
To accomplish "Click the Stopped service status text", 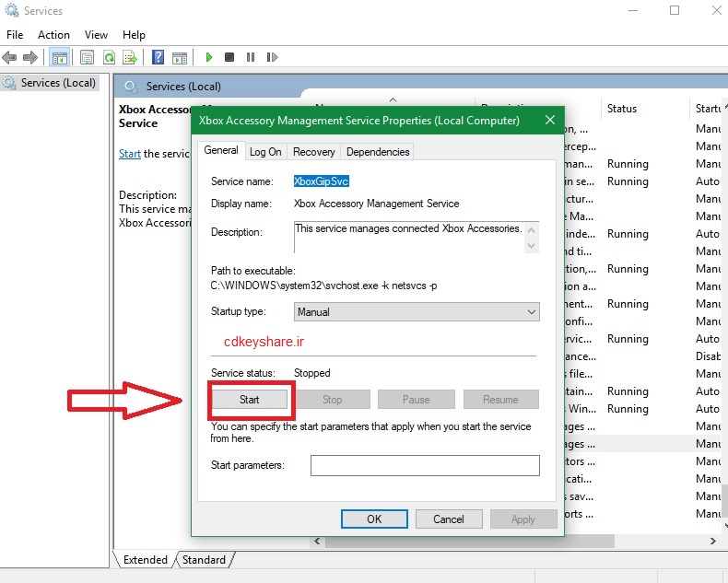I will tap(312, 373).
